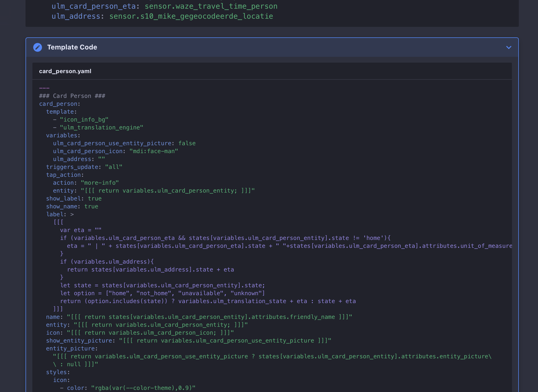Click the pencil icon beside Template Code
Screen dimensions: 538x392
38,47
